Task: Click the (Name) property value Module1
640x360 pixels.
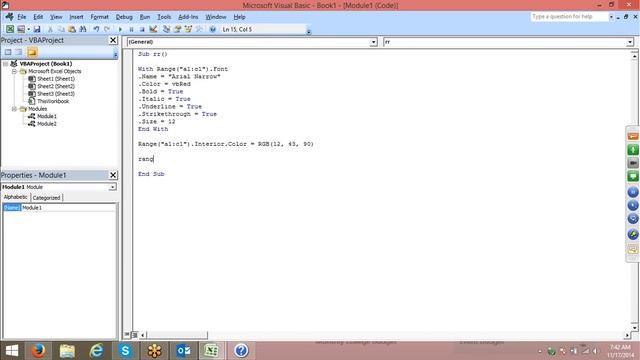Action: point(68,208)
